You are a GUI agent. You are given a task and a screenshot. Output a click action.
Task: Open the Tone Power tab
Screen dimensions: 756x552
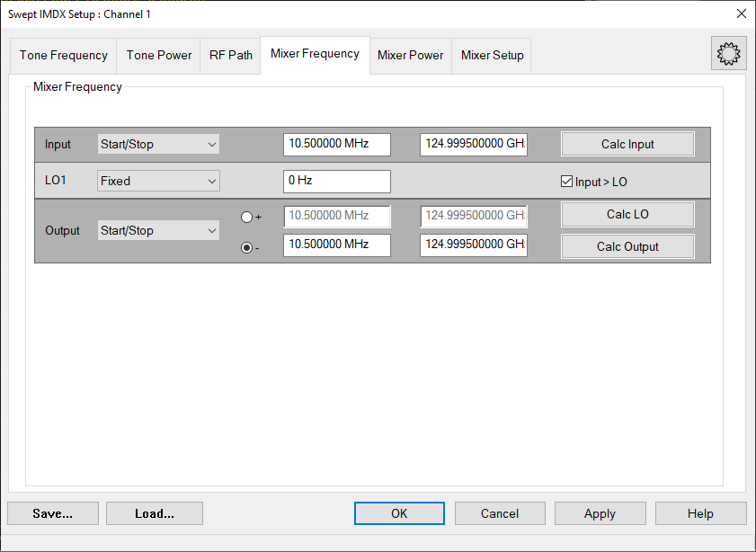click(159, 55)
